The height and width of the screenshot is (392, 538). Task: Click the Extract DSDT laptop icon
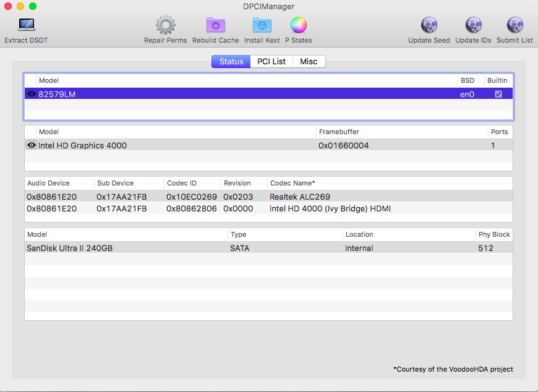pyautogui.click(x=26, y=25)
